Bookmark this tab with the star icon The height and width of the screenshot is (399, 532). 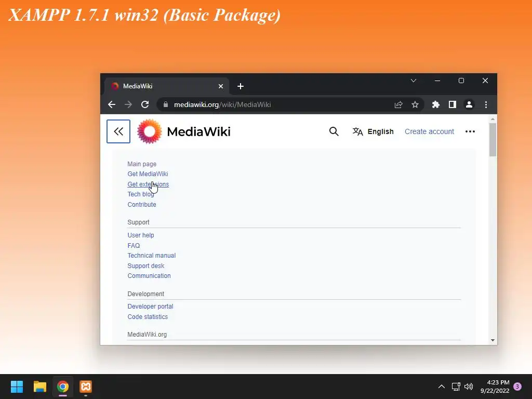click(415, 104)
